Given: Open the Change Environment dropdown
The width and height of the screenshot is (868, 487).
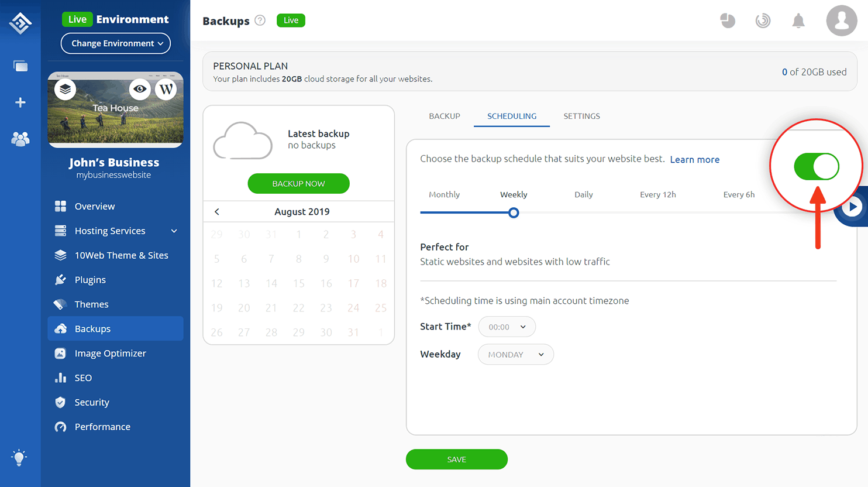Looking at the screenshot, I should (116, 43).
